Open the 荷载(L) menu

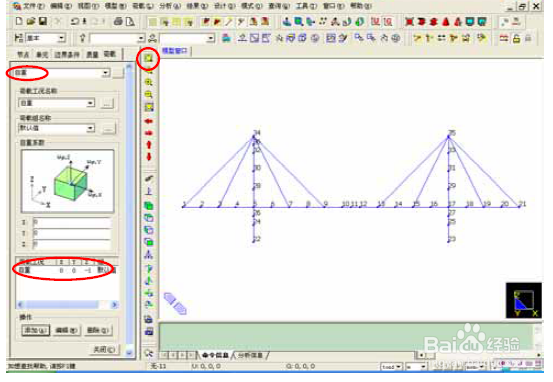(x=142, y=6)
